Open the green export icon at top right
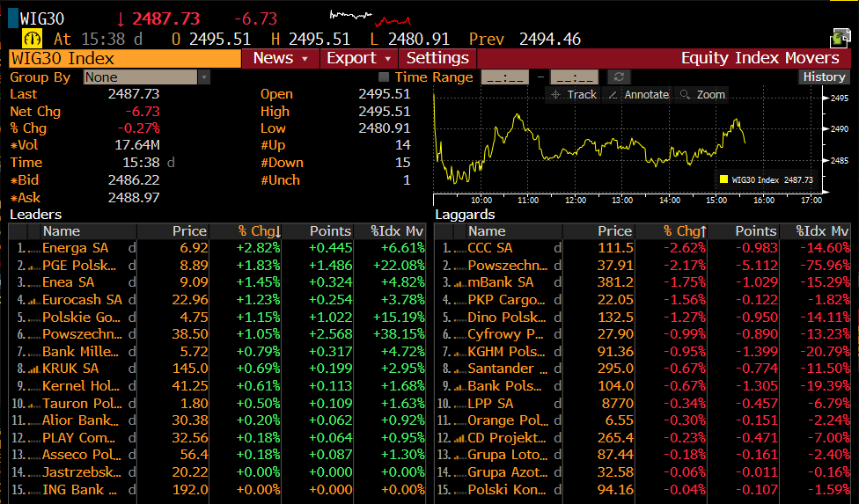This screenshot has width=859, height=504. click(840, 39)
